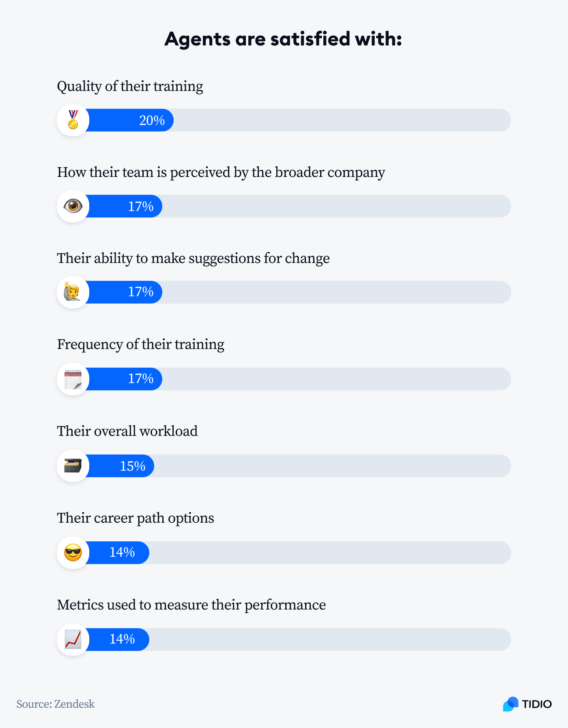Click the 14% metrics performance bar
Screen dimensions: 568x728
coord(117,640)
